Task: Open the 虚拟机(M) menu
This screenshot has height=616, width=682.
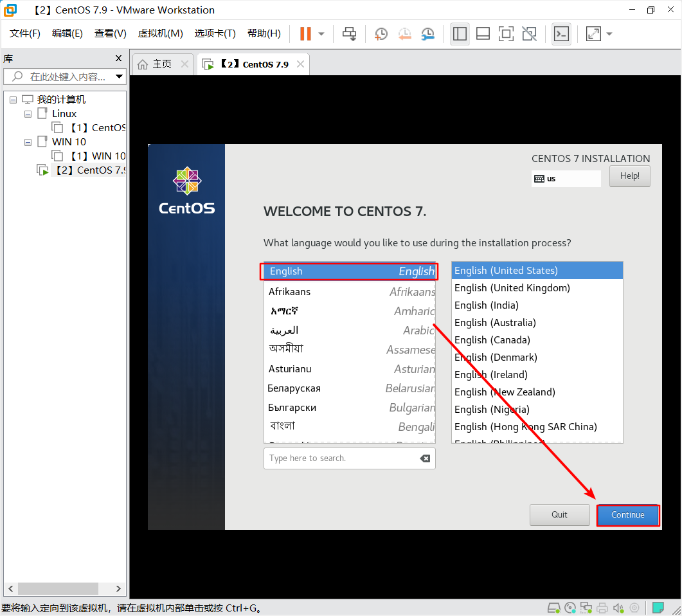Action: [160, 33]
